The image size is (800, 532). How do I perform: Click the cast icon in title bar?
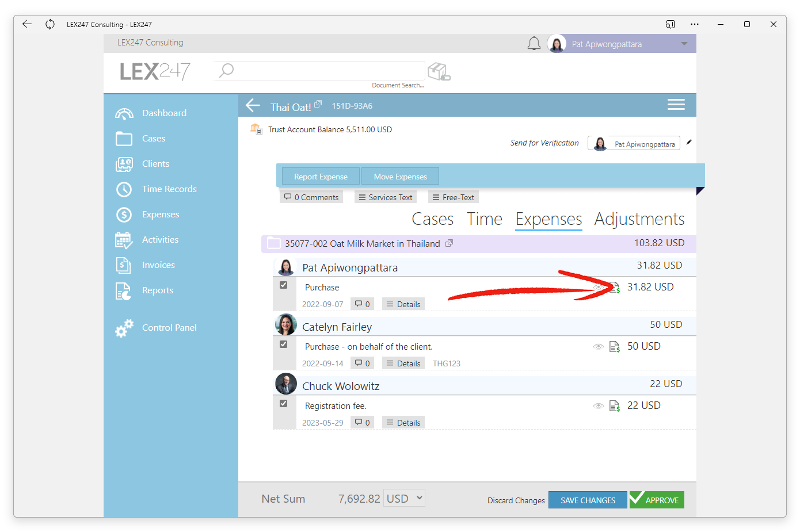(671, 24)
